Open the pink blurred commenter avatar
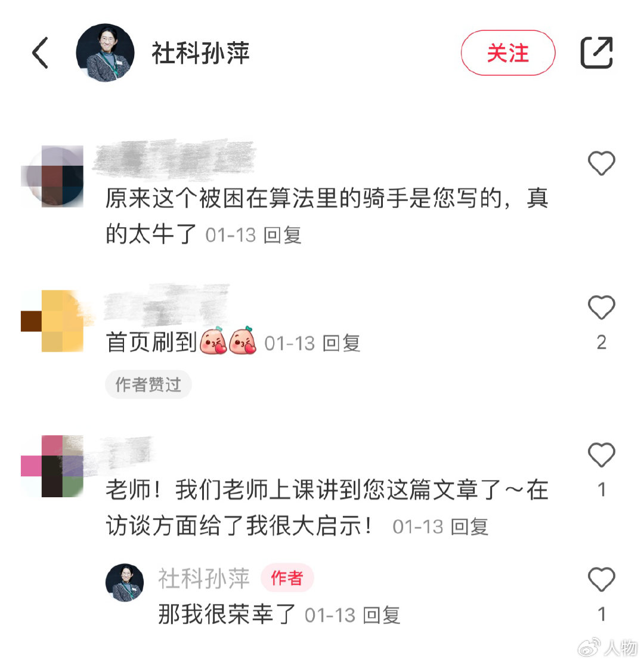Viewport: 644px width, 663px height. (53, 466)
